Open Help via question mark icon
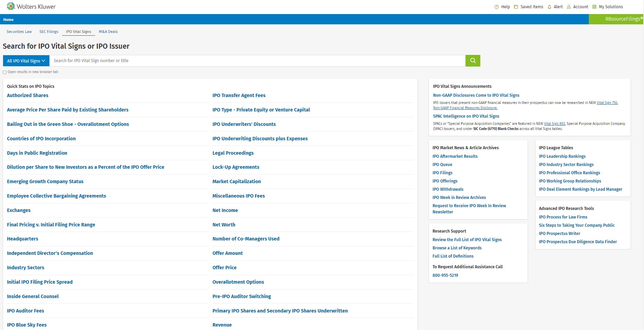644x330 pixels. click(496, 7)
